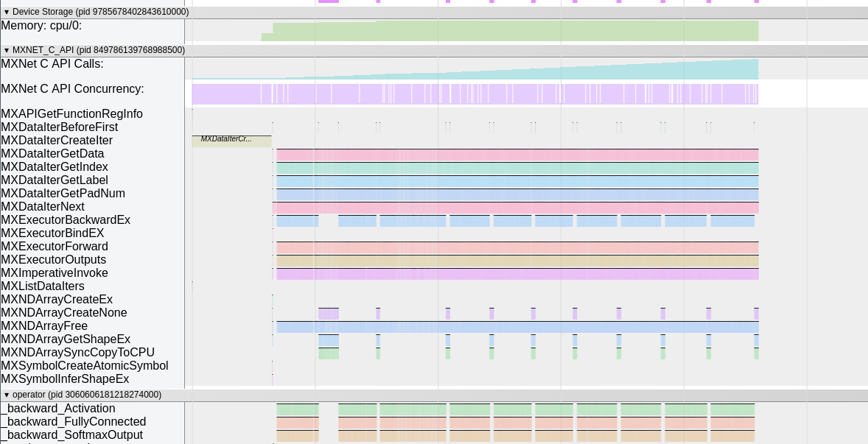868x444 pixels.
Task: Click the _backward_Activation row label
Action: 58,409
